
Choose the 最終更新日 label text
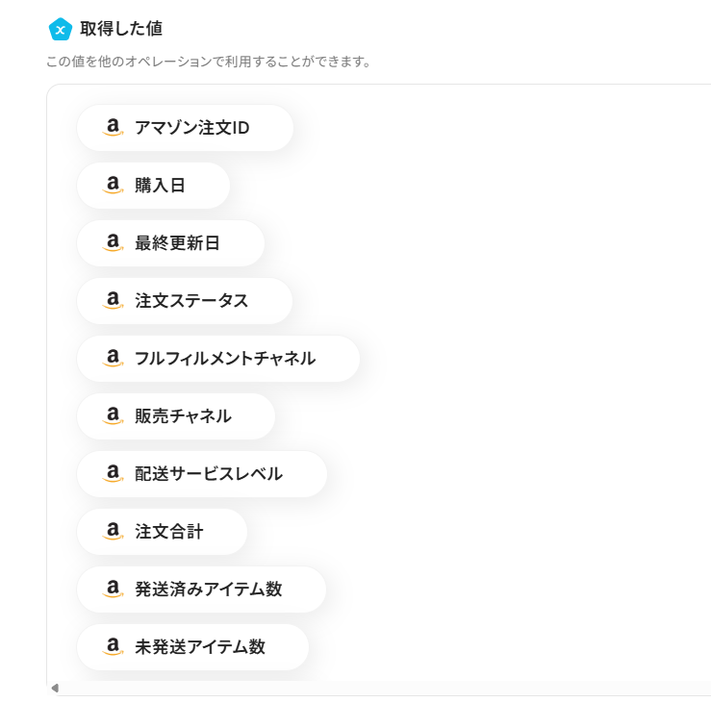pos(177,243)
